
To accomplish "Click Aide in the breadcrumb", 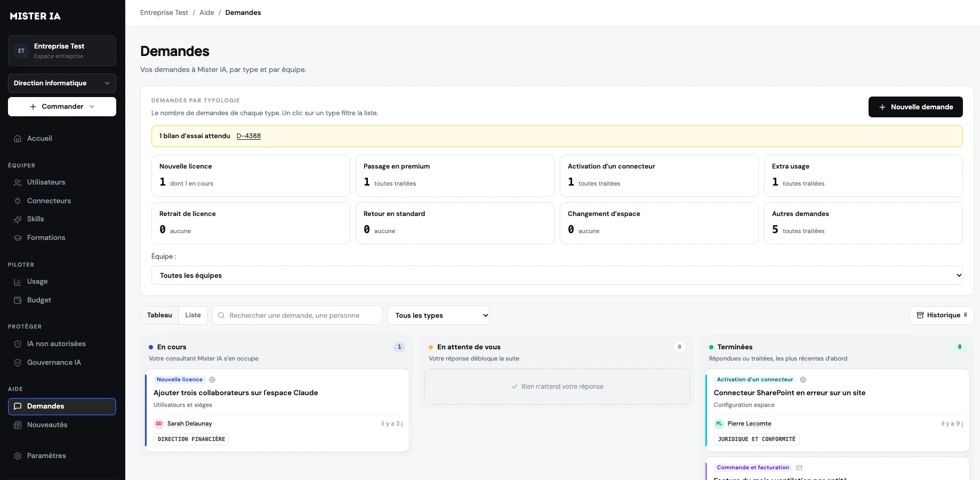I will (207, 13).
